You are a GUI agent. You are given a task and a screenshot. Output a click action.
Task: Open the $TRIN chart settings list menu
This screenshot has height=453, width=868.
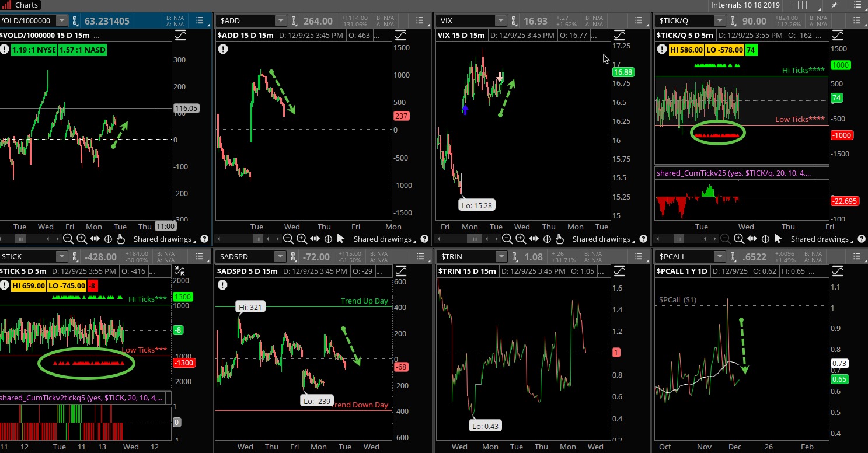[641, 257]
